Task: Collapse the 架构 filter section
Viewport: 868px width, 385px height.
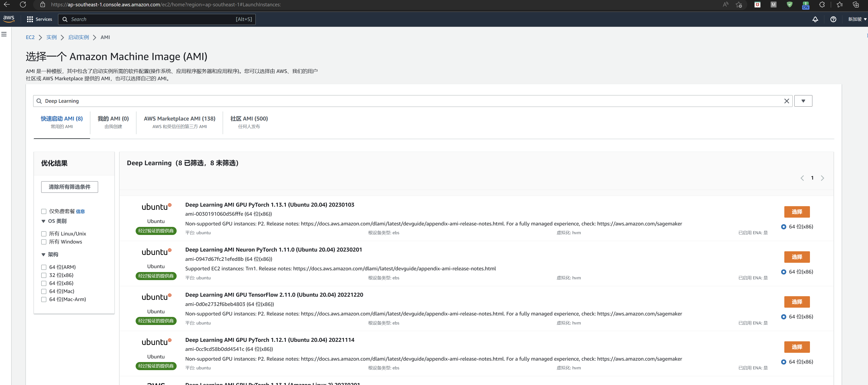Action: 43,254
